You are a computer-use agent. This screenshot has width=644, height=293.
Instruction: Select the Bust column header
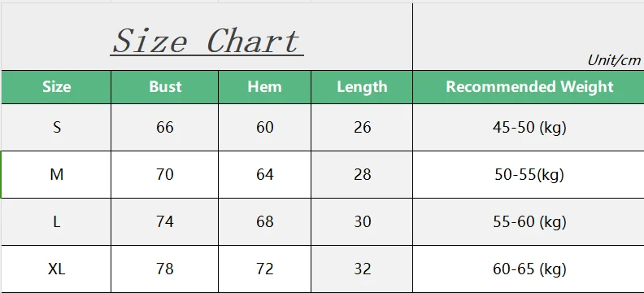[x=165, y=87]
